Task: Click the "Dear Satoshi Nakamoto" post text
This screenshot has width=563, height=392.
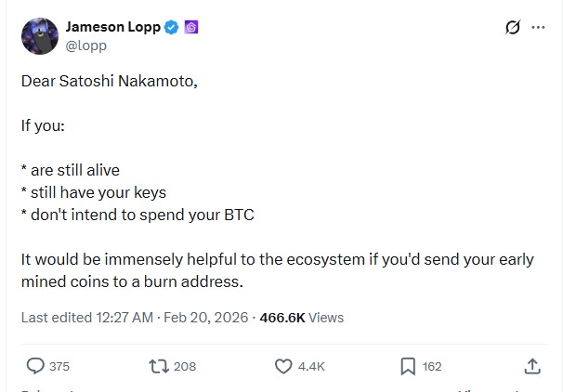Action: click(x=110, y=80)
